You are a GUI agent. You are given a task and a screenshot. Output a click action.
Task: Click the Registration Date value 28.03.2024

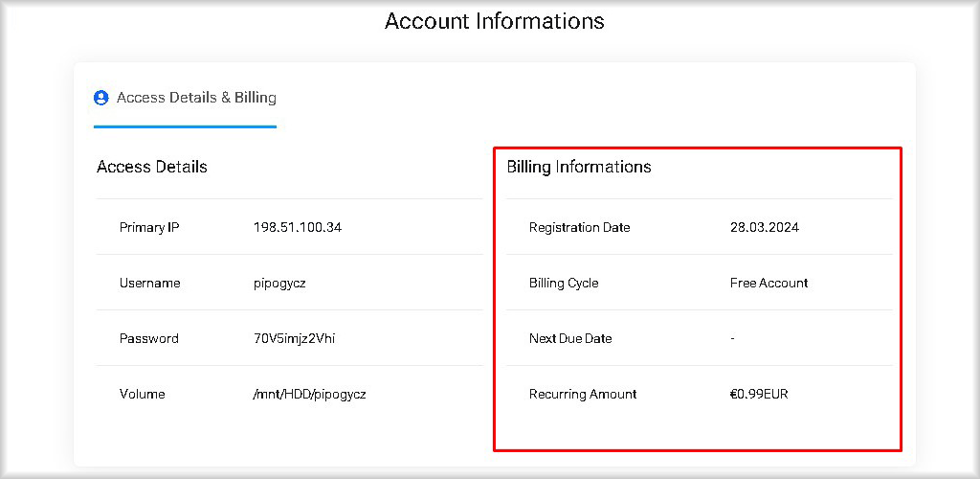point(765,228)
